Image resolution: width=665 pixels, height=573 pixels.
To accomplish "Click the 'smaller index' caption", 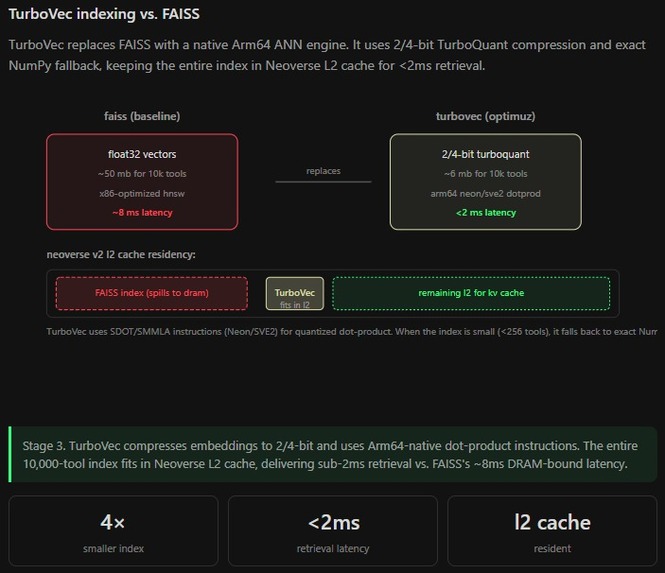I will [113, 548].
